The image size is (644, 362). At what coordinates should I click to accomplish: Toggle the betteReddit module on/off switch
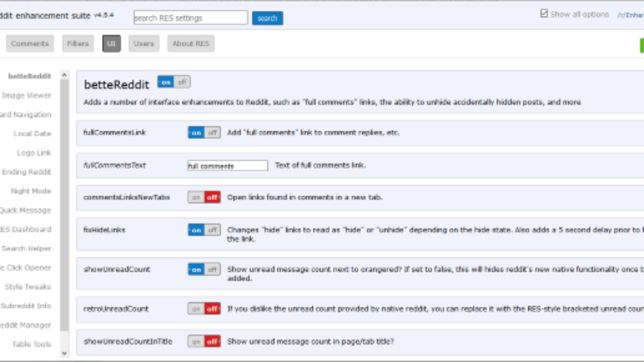[174, 82]
